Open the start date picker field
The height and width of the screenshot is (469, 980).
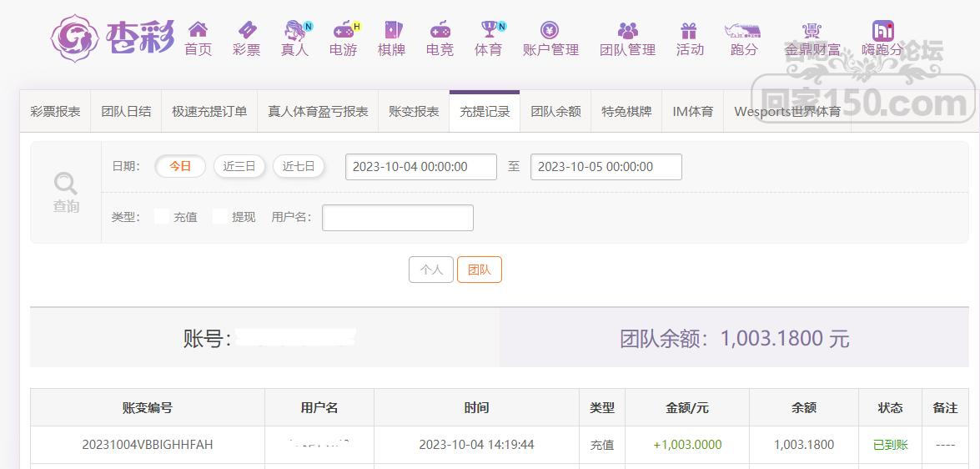[420, 167]
